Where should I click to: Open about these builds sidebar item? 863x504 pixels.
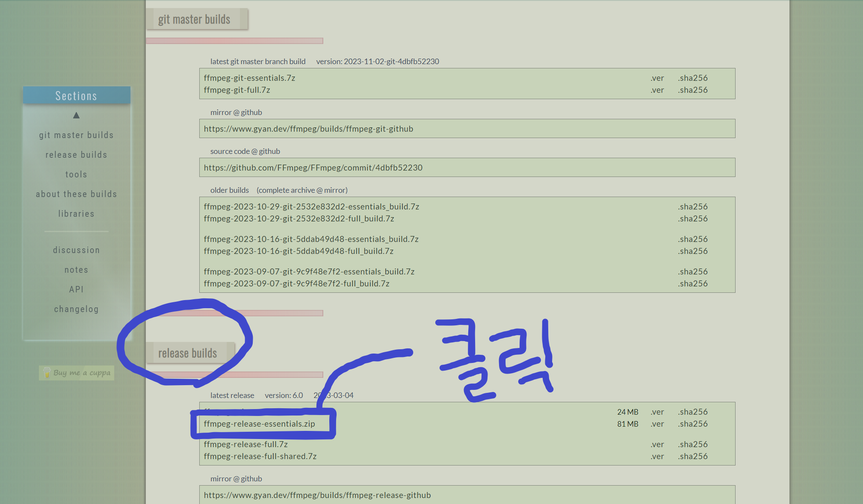(x=77, y=194)
